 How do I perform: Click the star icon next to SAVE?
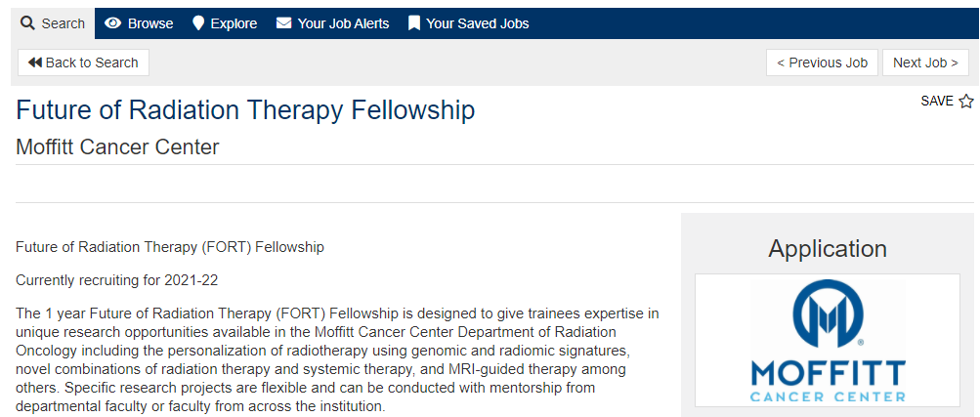click(966, 102)
